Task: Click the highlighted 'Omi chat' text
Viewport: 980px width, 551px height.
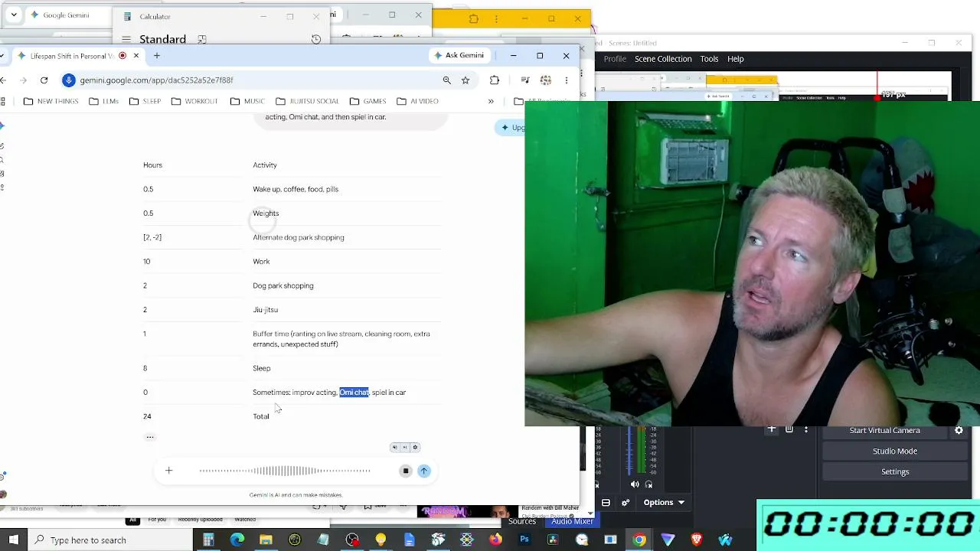Action: coord(354,393)
